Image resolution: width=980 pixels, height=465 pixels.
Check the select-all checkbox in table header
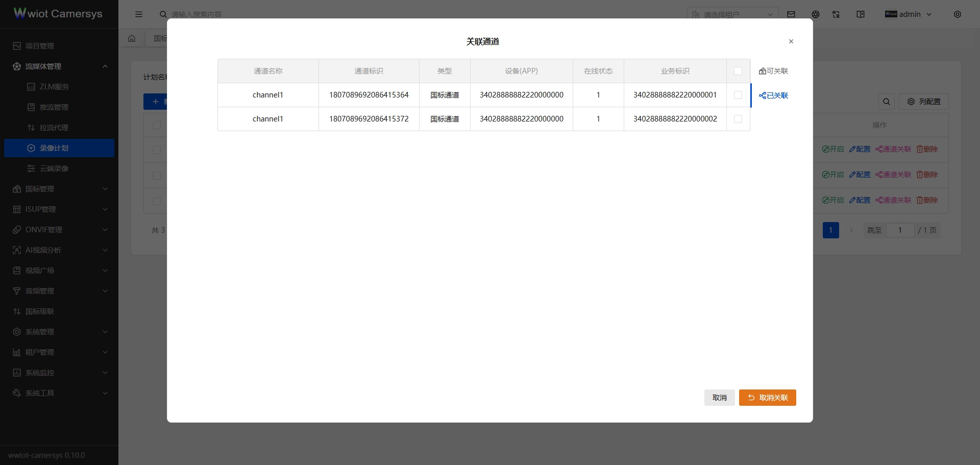(738, 71)
